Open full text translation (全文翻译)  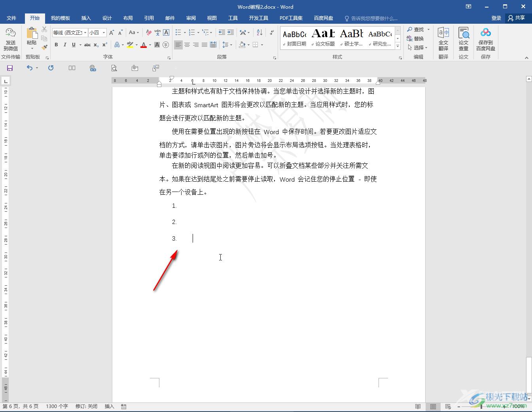(443, 39)
